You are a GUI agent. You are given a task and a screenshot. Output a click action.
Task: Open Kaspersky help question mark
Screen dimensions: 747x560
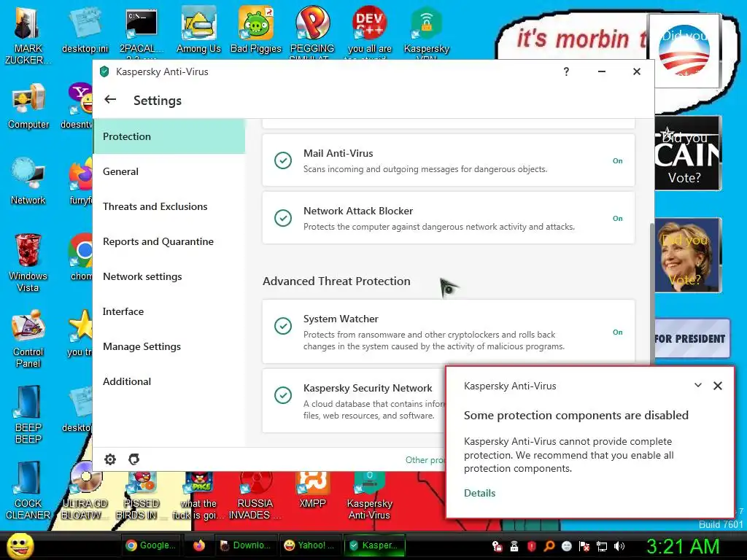(566, 71)
